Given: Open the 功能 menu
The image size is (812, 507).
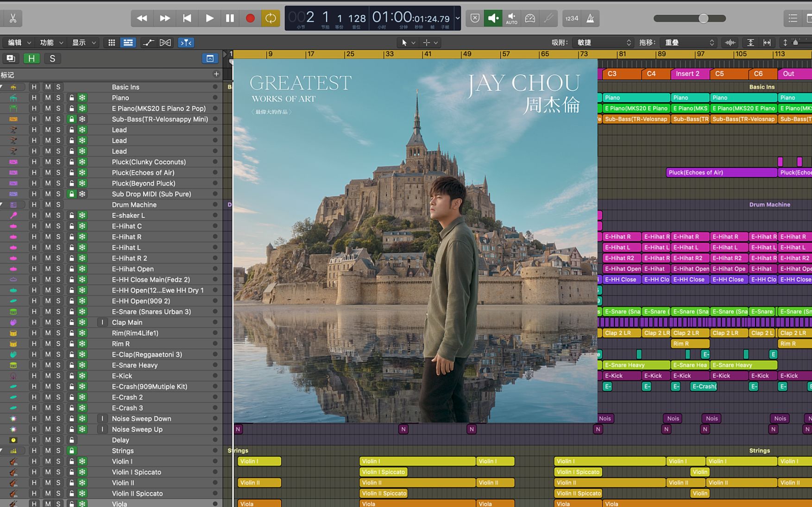Looking at the screenshot, I should [x=51, y=43].
